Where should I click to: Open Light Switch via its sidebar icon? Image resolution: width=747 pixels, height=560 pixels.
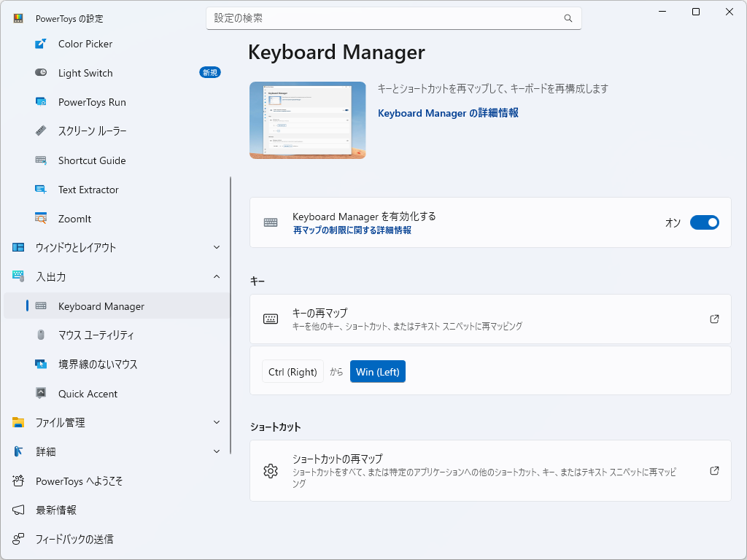42,73
